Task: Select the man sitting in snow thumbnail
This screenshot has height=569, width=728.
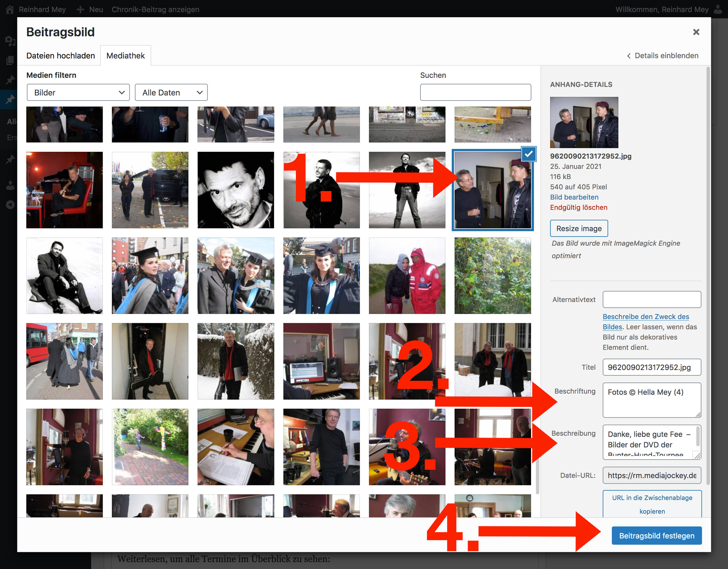Action: [x=64, y=276]
